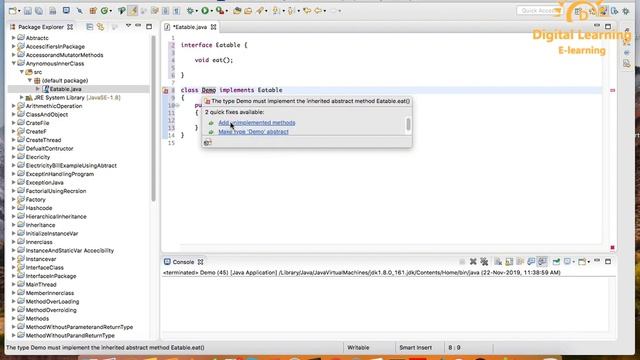Expand the Methods project

coord(13,318)
